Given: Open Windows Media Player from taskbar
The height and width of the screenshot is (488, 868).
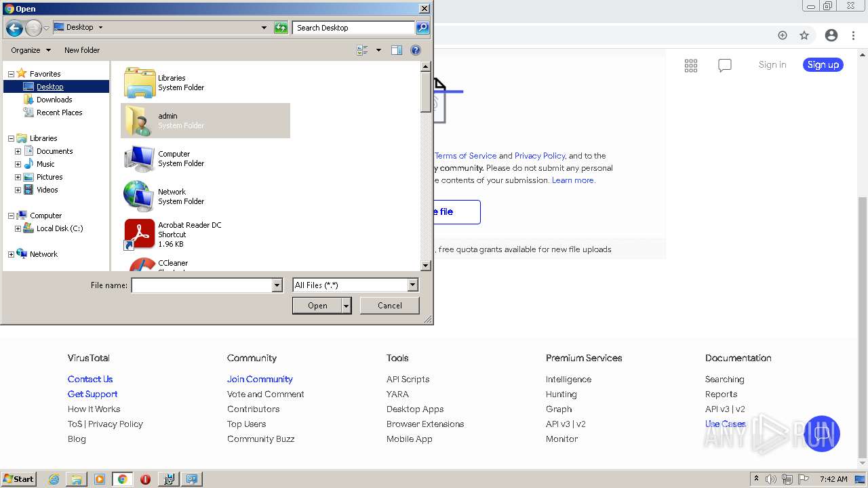Looking at the screenshot, I should tap(100, 479).
